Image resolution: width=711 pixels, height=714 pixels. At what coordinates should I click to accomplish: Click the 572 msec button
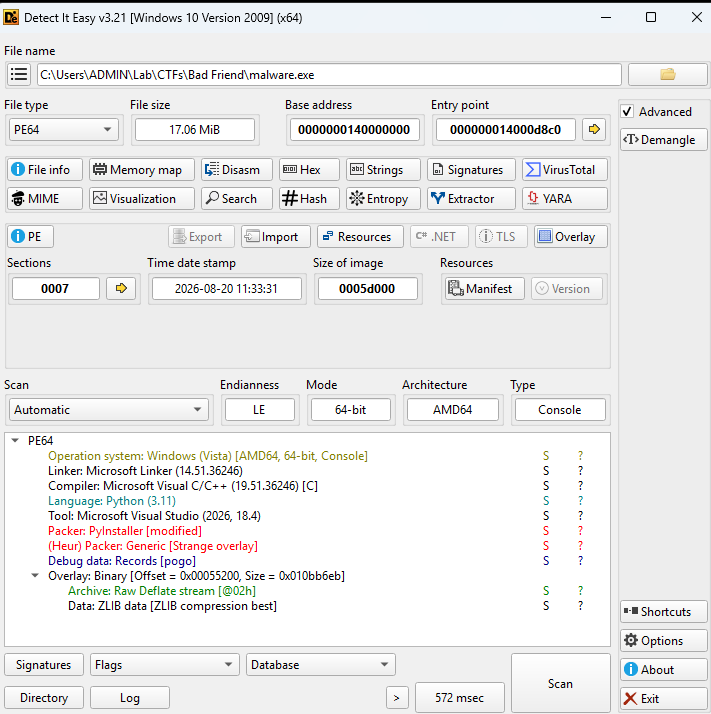click(460, 698)
